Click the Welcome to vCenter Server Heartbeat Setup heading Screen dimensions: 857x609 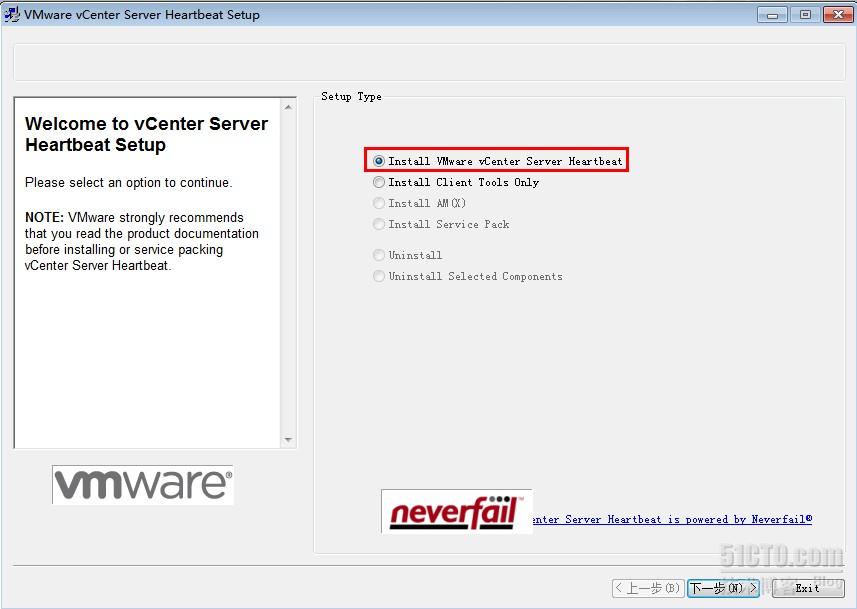point(146,134)
